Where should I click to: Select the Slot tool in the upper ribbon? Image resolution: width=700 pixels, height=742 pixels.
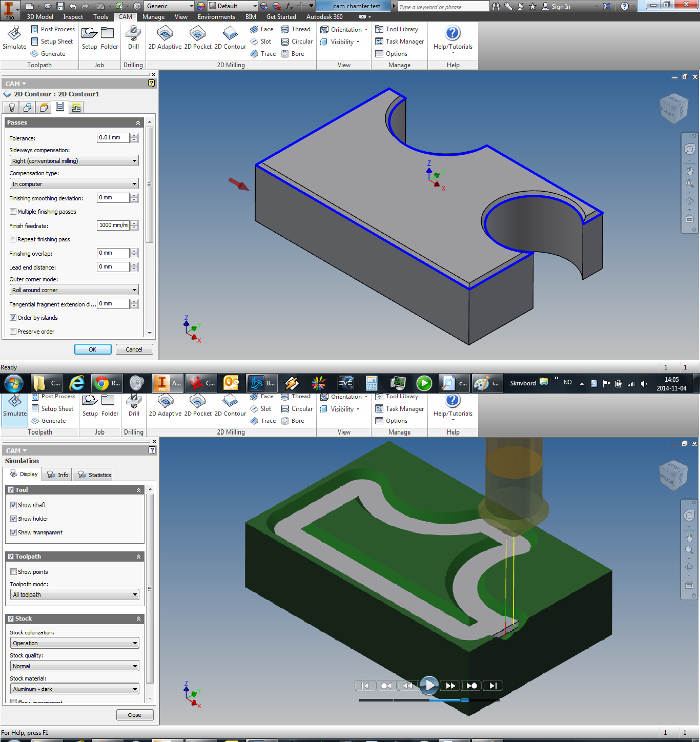tap(261, 42)
